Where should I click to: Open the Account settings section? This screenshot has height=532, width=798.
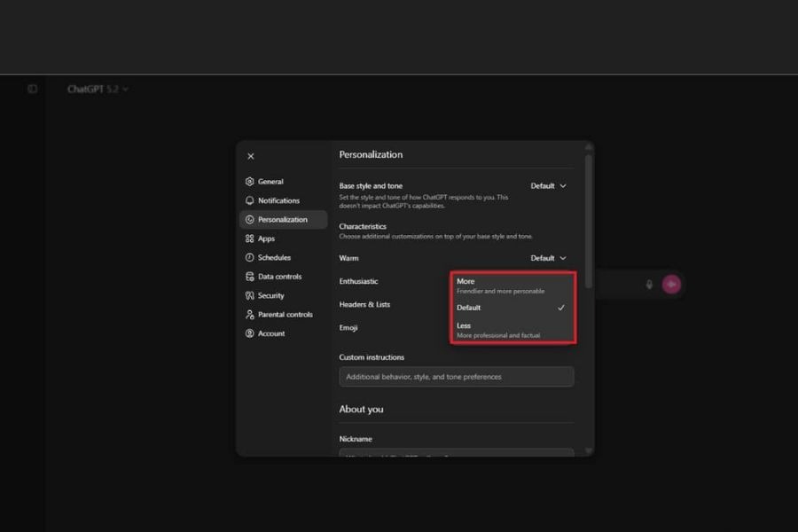[x=270, y=333]
